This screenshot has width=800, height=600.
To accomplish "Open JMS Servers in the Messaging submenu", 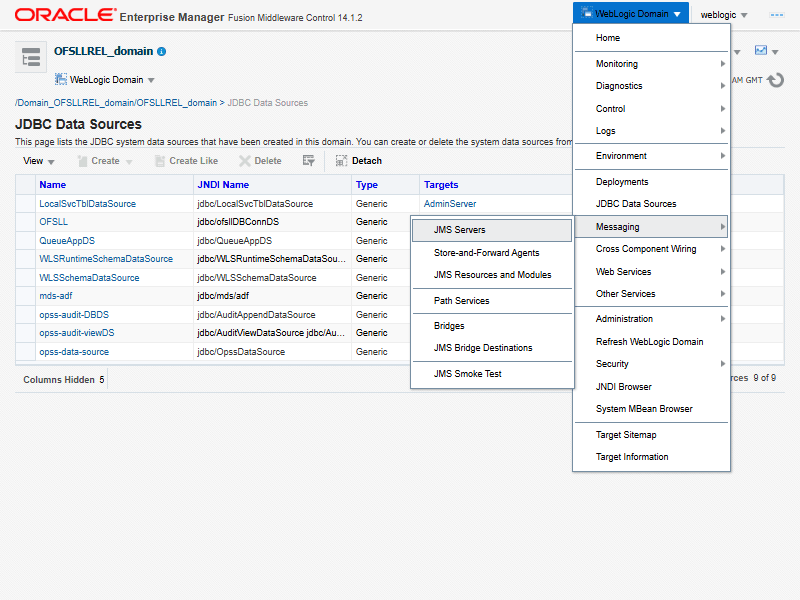I will click(492, 230).
